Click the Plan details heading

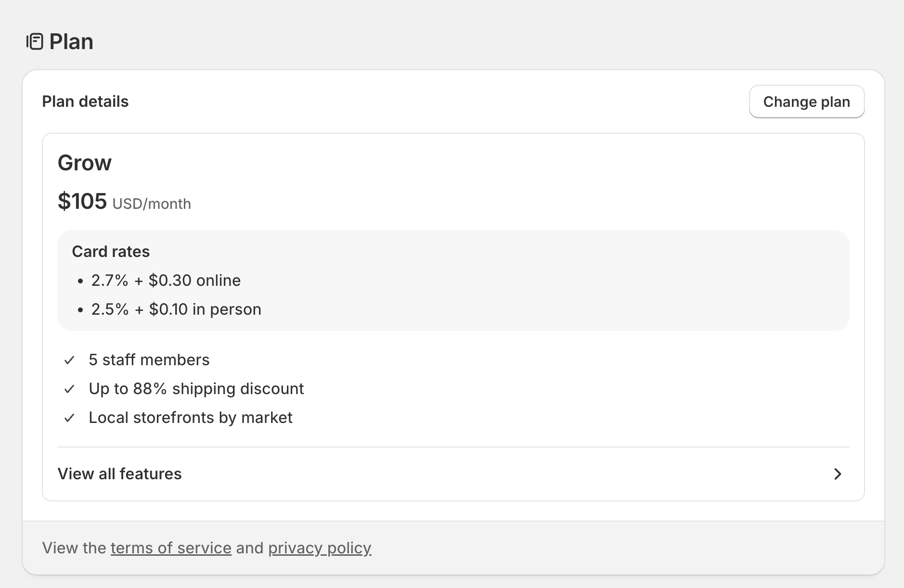pyautogui.click(x=85, y=102)
